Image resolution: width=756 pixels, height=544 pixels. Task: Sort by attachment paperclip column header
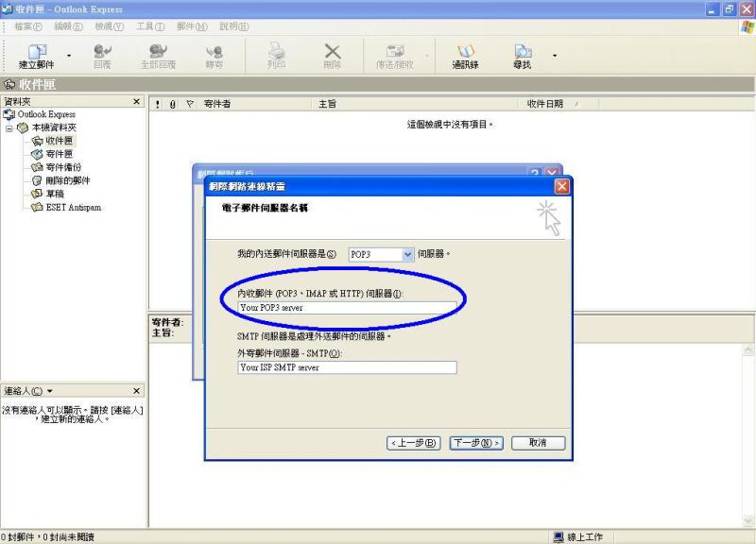pyautogui.click(x=173, y=104)
